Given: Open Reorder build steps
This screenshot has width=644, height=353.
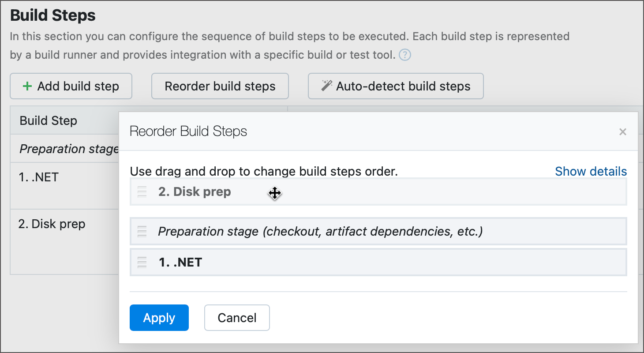Looking at the screenshot, I should (220, 86).
